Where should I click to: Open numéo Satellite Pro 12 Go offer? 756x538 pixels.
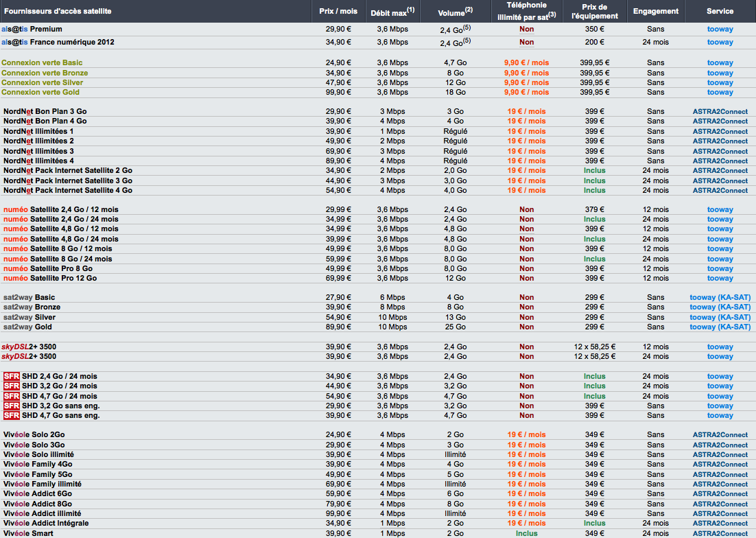pyautogui.click(x=50, y=278)
